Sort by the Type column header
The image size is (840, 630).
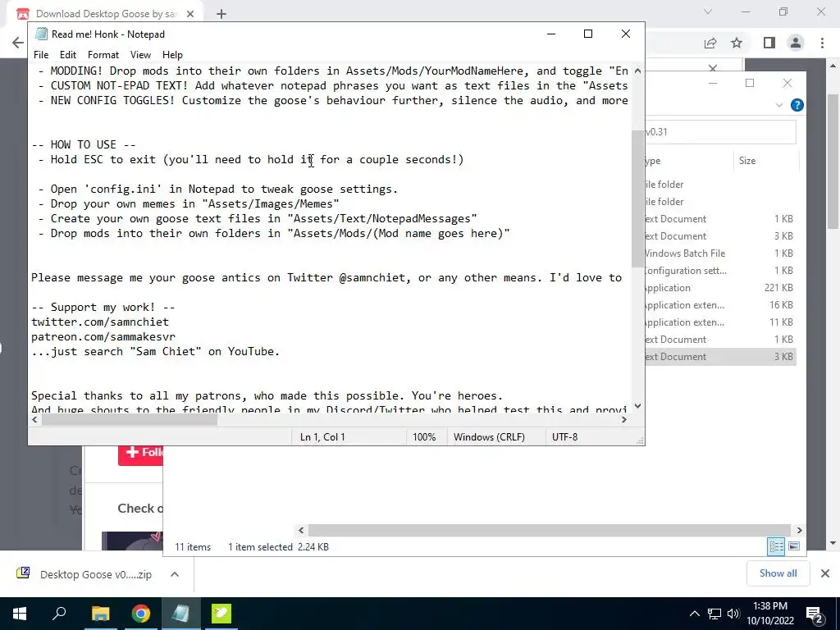(689, 161)
